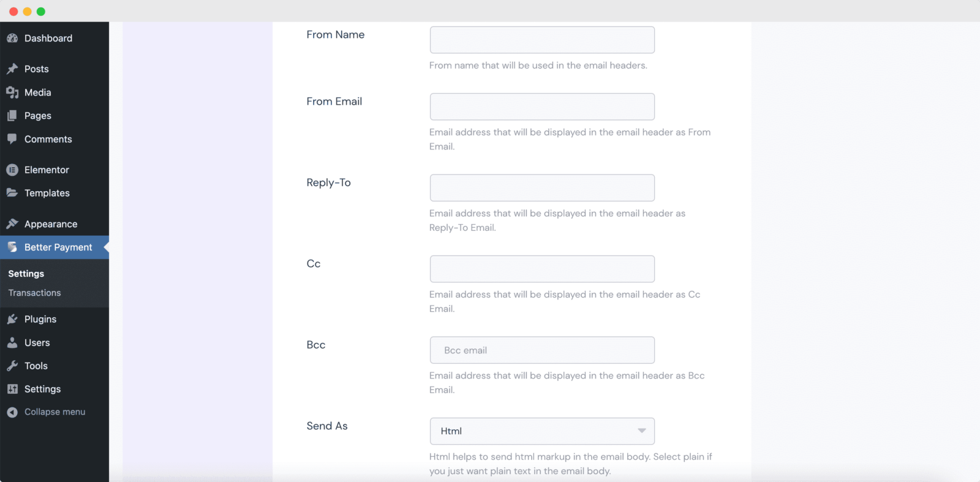The width and height of the screenshot is (980, 482).
Task: Click the Appearance paintbrush icon
Action: click(x=13, y=224)
